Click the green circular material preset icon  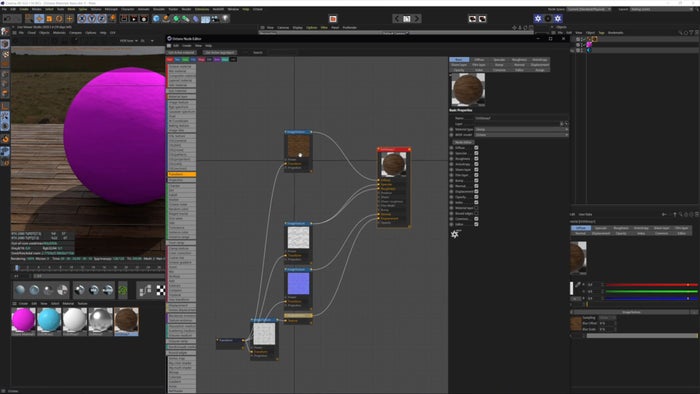pyautogui.click(x=122, y=290)
